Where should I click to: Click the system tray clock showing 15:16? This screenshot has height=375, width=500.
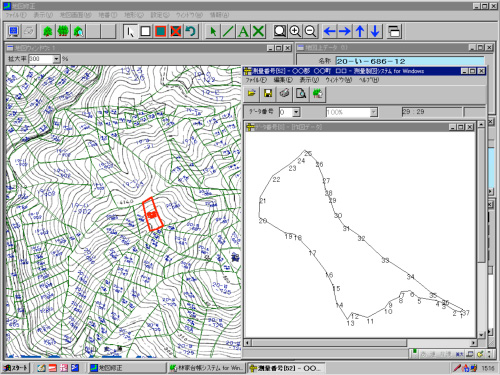click(x=488, y=368)
